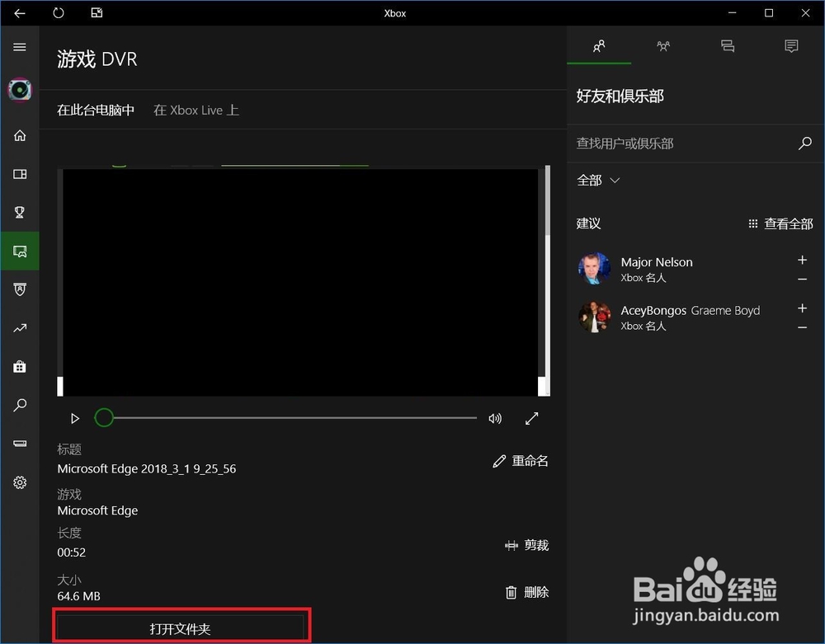The width and height of the screenshot is (825, 644).
Task: Click 剪裁 trim button
Action: pos(526,545)
